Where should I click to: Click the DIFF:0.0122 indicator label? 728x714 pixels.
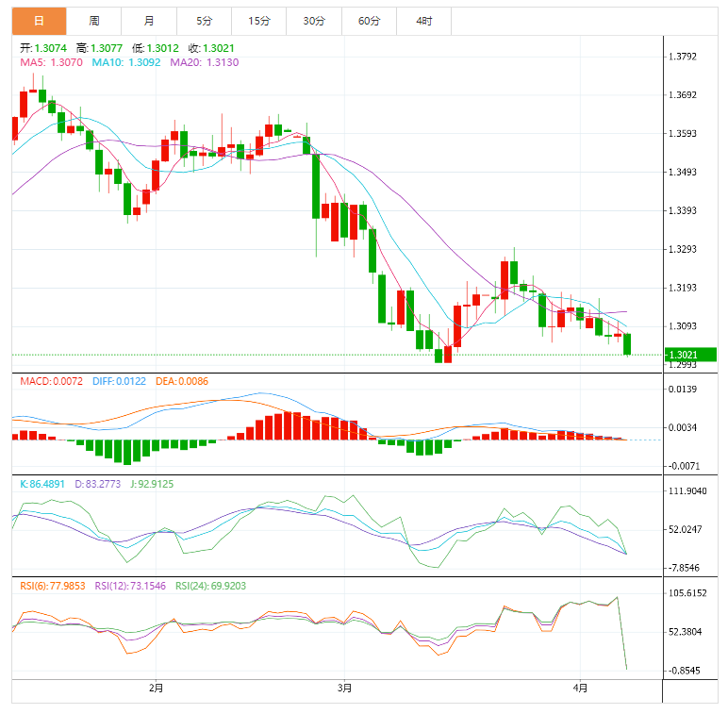119,381
